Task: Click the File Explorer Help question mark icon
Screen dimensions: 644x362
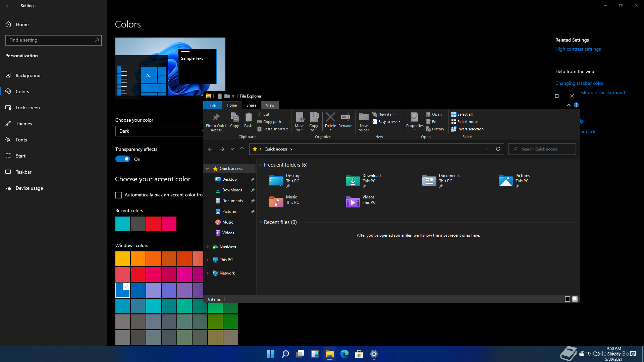Action: [576, 105]
